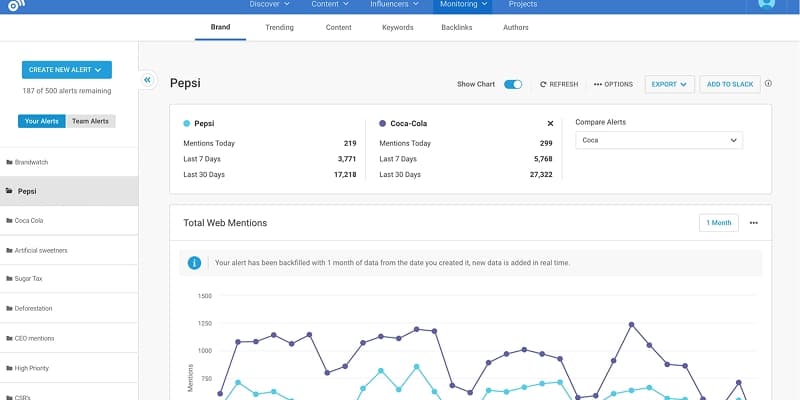Viewport: 800px width, 400px height.
Task: Click the CEO mentions folder icon
Action: coord(9,338)
